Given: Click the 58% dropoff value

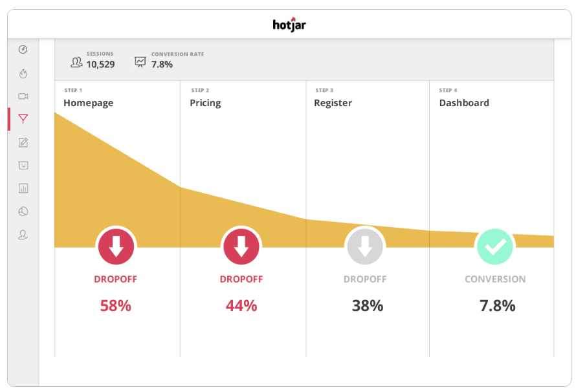Looking at the screenshot, I should (x=116, y=306).
